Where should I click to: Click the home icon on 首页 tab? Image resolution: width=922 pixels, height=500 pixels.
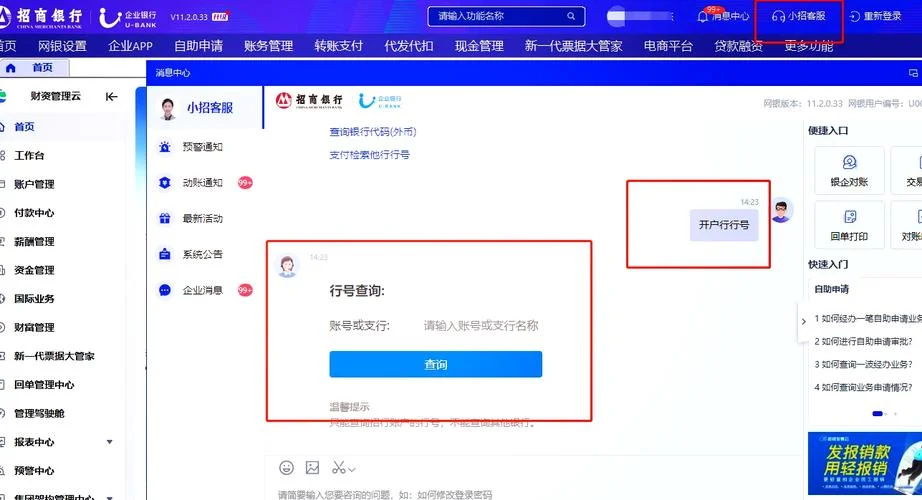tap(11, 68)
